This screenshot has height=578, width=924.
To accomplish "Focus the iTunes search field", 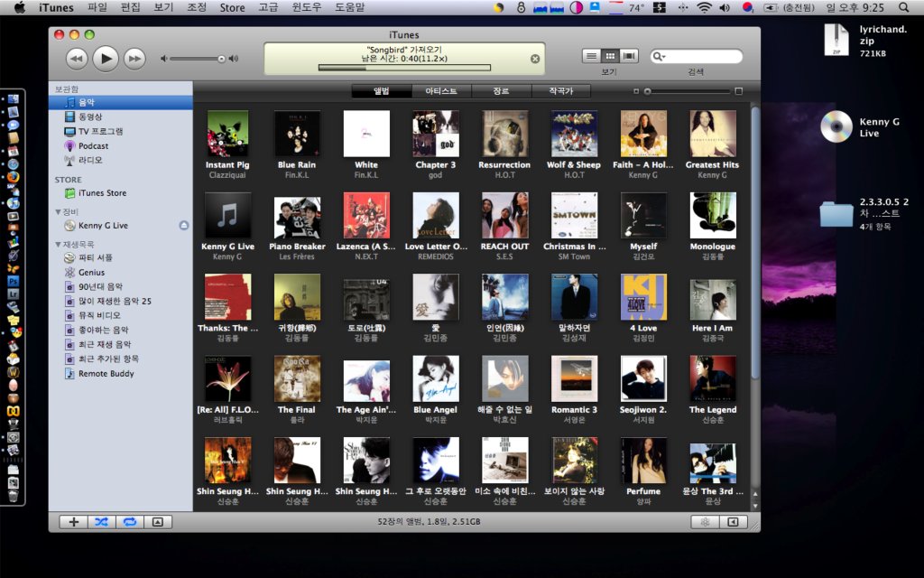I will (x=696, y=57).
